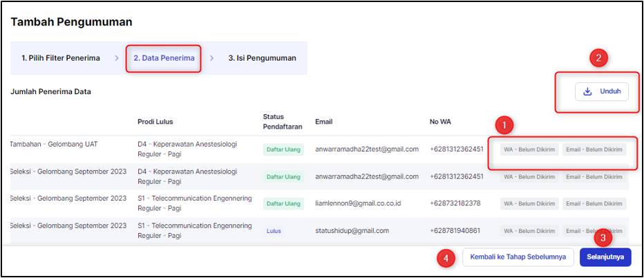Click red annotation marker number 4
Viewport: 644px width, 278px height.
pyautogui.click(x=446, y=258)
